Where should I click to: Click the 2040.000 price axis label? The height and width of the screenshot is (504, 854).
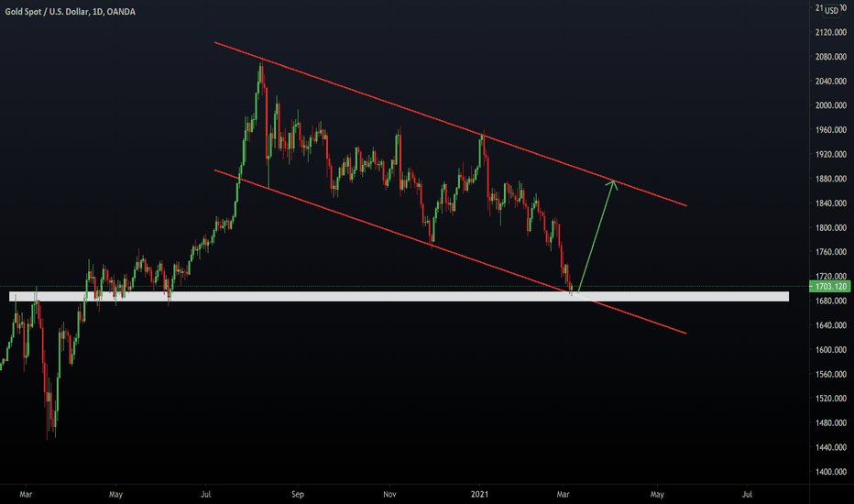click(x=830, y=82)
